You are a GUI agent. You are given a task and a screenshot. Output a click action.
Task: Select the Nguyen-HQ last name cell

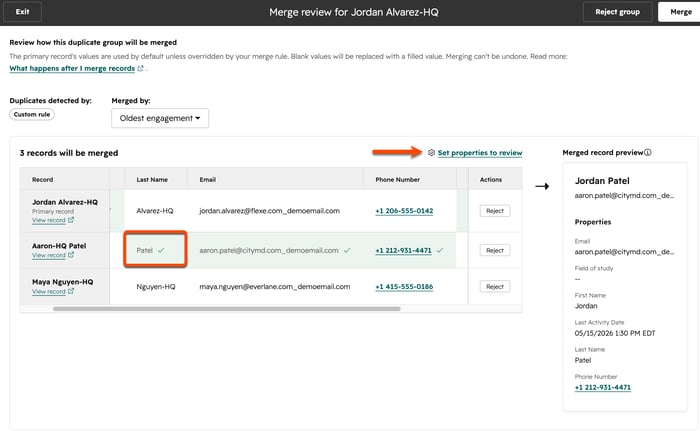point(156,287)
